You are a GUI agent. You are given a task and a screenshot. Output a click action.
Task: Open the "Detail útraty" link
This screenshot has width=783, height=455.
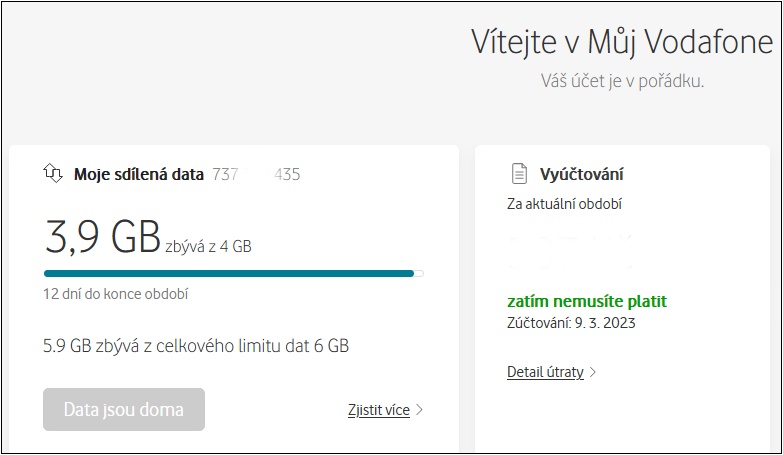pos(545,373)
